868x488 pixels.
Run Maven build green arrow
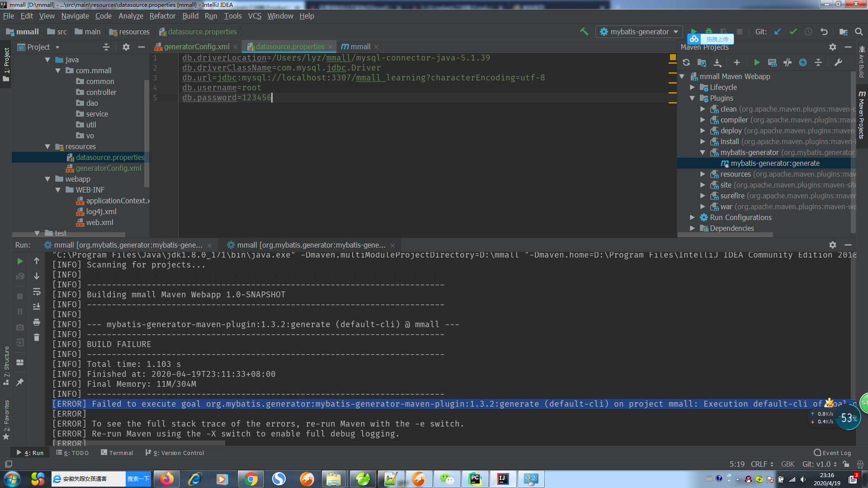pyautogui.click(x=757, y=62)
